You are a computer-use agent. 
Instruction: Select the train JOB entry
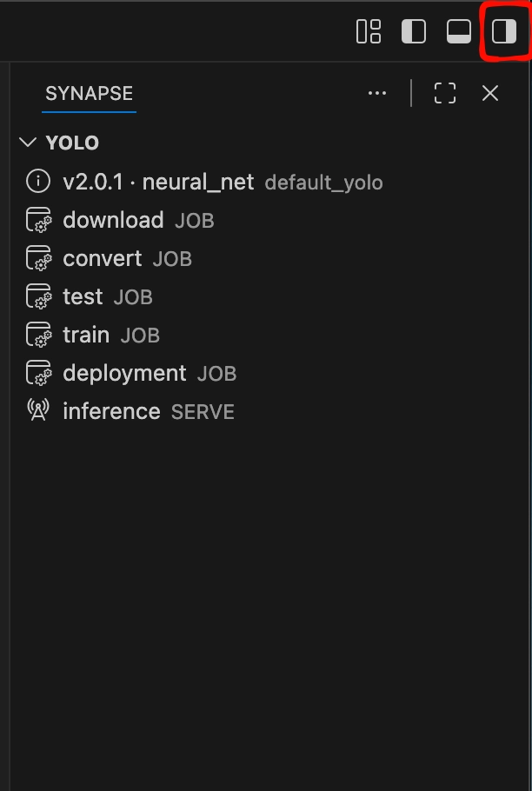pos(271,335)
